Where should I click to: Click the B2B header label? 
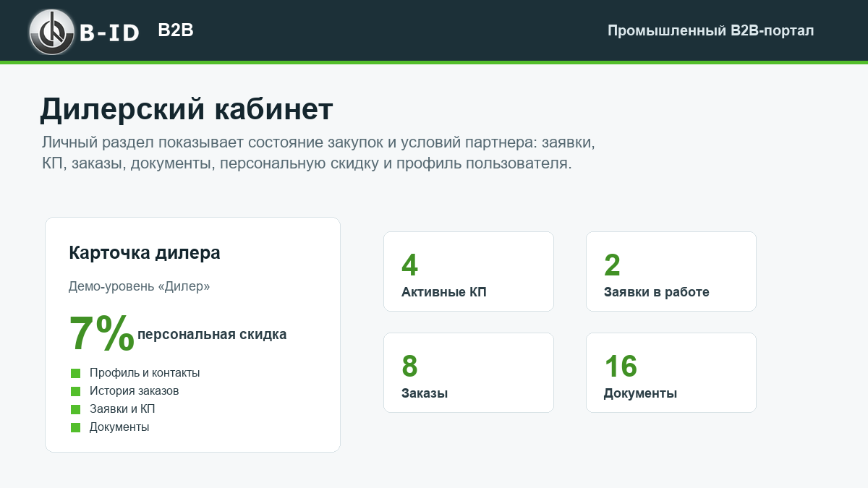[176, 30]
